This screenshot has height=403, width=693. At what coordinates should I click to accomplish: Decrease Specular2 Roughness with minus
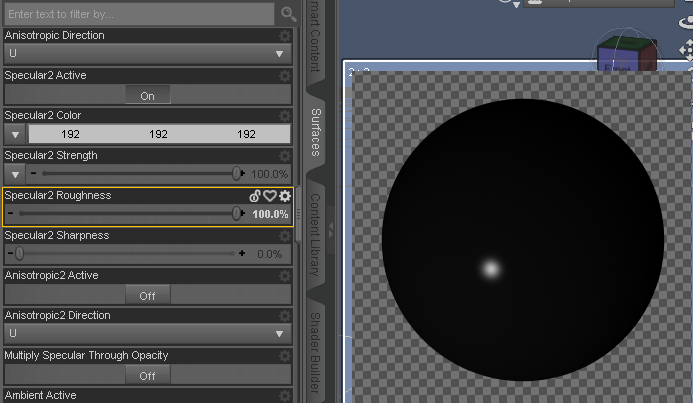[11, 213]
